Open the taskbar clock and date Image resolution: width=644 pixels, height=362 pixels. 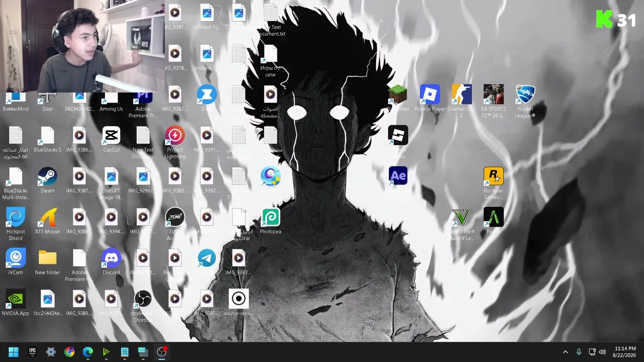click(625, 352)
